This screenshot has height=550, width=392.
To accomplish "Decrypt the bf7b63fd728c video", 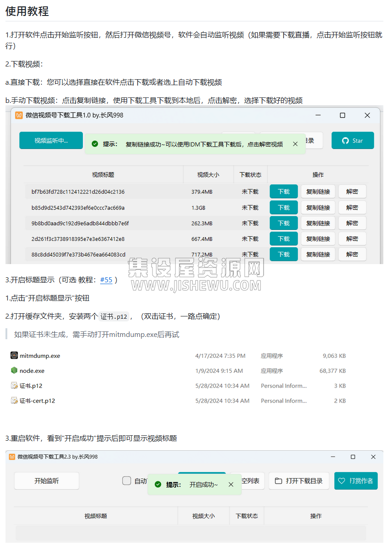I will tap(352, 192).
